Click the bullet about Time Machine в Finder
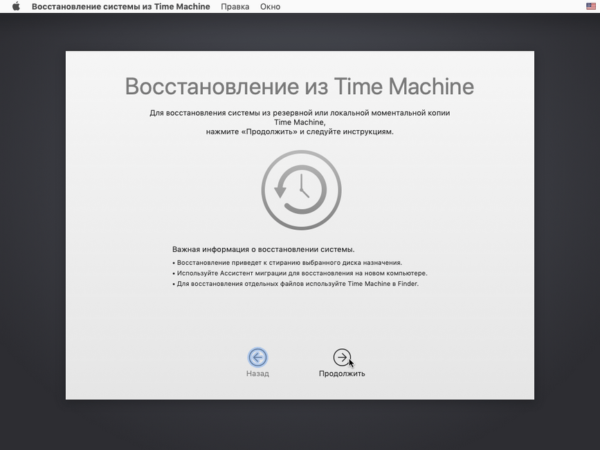 tap(295, 284)
